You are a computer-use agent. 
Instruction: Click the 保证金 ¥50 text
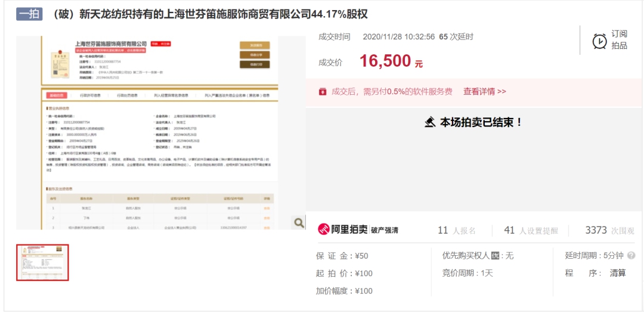[x=342, y=256]
